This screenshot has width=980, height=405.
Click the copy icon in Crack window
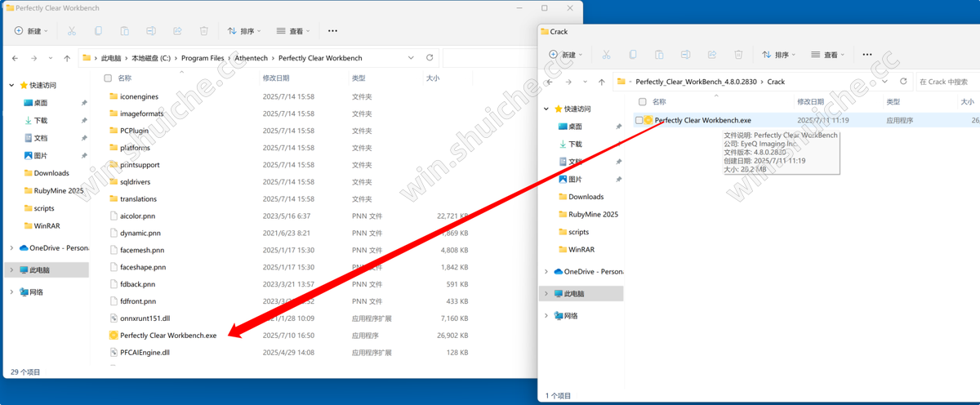(x=633, y=55)
